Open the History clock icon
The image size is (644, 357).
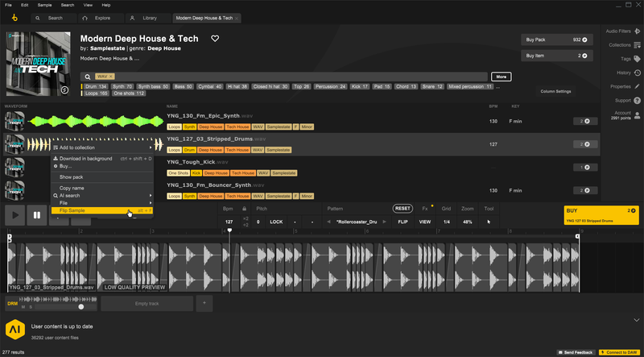point(637,73)
